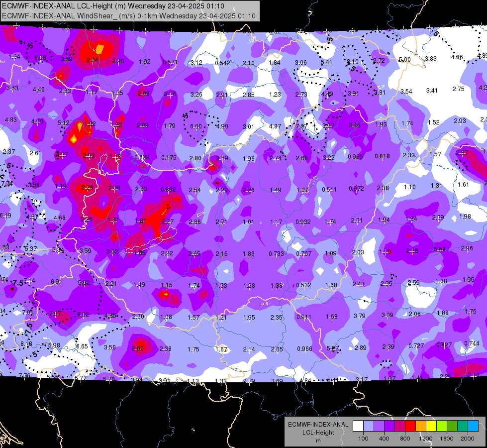
Task: Click the wind shear value '1.23'
Action: 275,95
